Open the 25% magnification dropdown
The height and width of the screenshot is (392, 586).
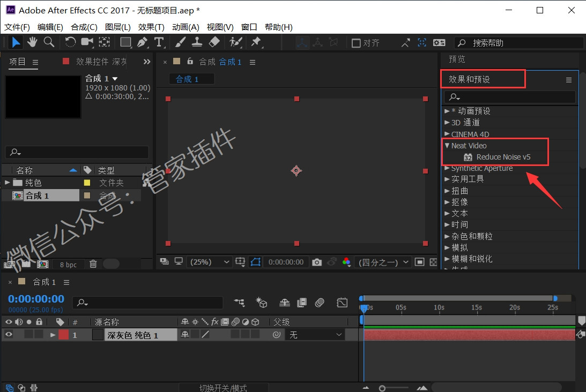coord(209,262)
